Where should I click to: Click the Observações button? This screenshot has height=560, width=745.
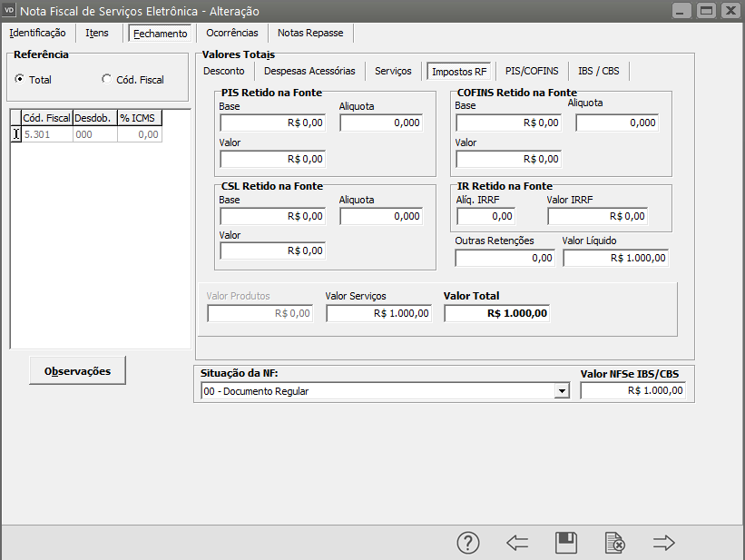click(x=77, y=370)
